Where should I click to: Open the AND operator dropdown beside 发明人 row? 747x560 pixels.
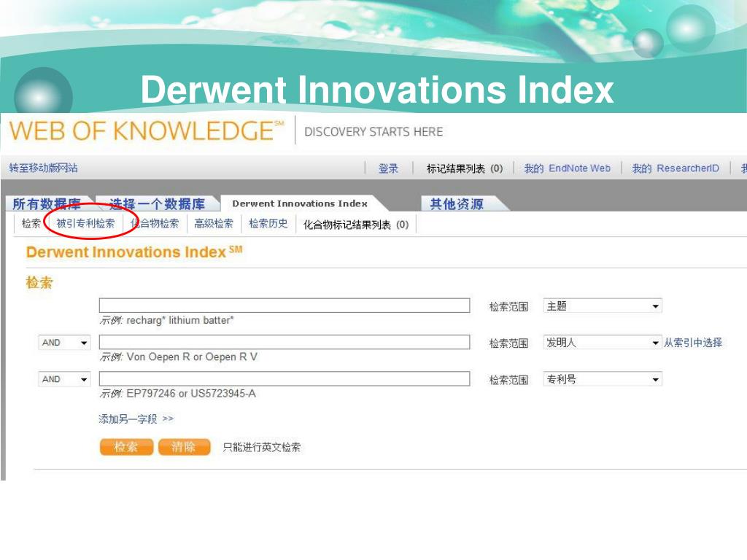click(64, 343)
